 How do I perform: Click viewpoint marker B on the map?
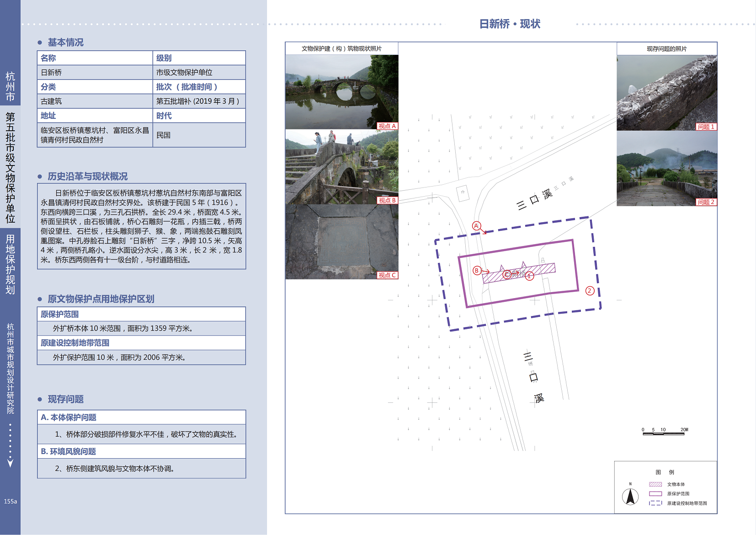(477, 271)
